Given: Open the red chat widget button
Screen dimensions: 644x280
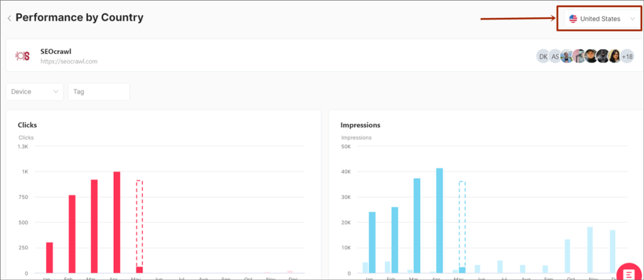Looking at the screenshot, I should pos(630,273).
